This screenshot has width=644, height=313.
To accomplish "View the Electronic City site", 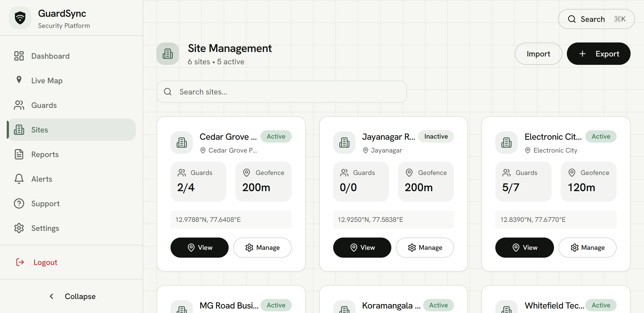I will [x=525, y=248].
